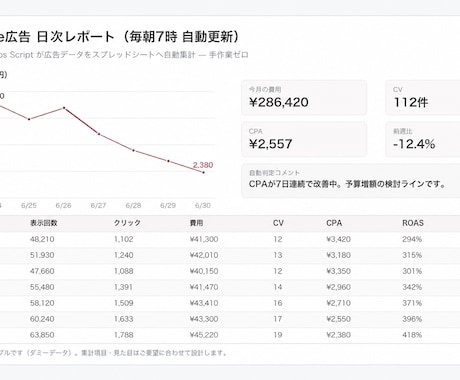Click the 6/29 data point on the line chart
The height and width of the screenshot is (380, 460).
tap(168, 161)
